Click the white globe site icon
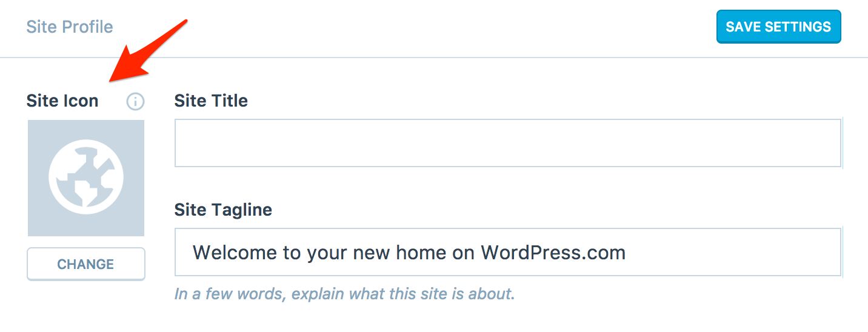 point(86,177)
